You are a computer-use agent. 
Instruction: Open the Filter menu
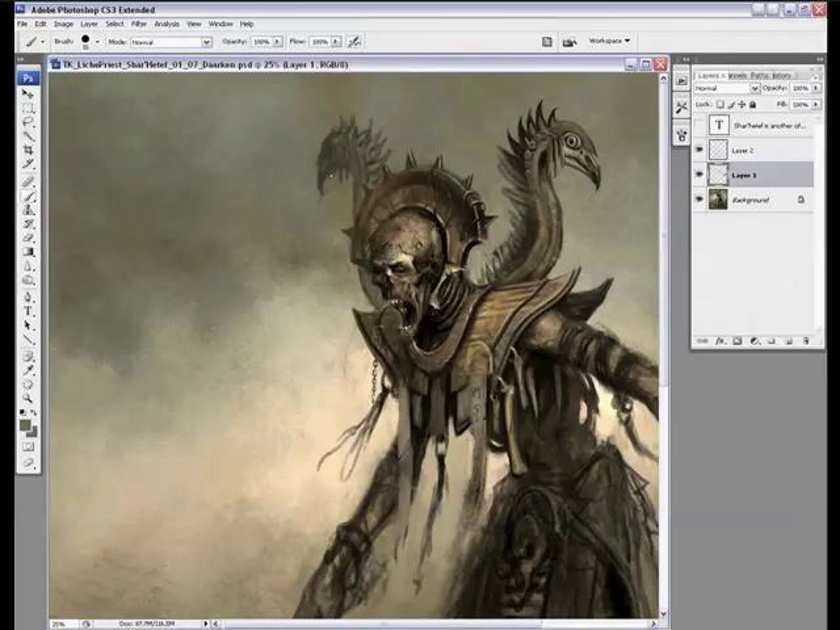[x=139, y=24]
